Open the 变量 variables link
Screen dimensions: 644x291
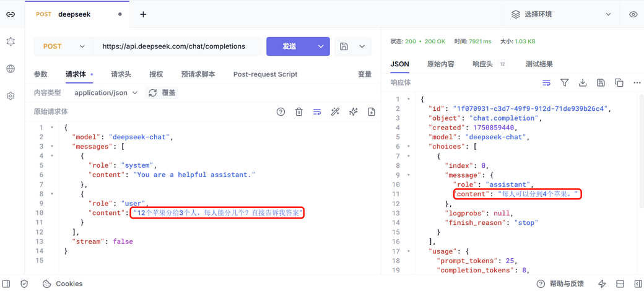(x=365, y=74)
